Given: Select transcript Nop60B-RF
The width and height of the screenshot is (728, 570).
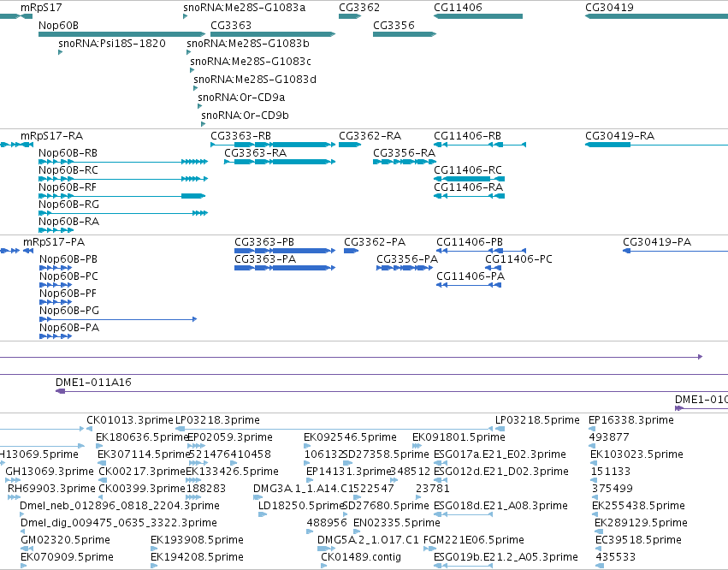Looking at the screenshot, I should point(68,187).
